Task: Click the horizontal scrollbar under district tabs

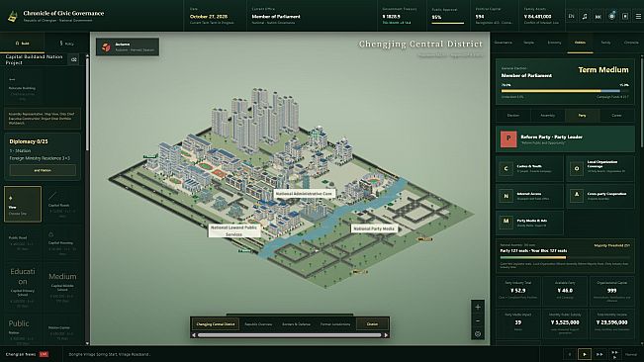Action: pos(290,335)
